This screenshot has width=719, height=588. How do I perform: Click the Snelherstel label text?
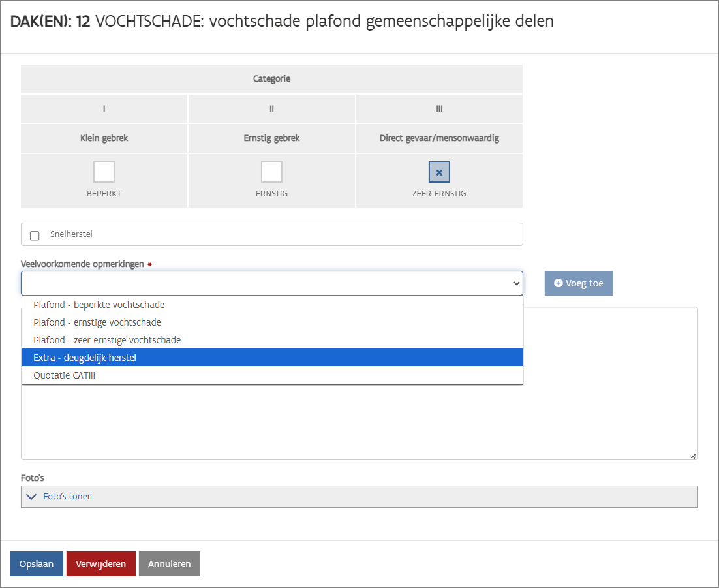click(71, 234)
